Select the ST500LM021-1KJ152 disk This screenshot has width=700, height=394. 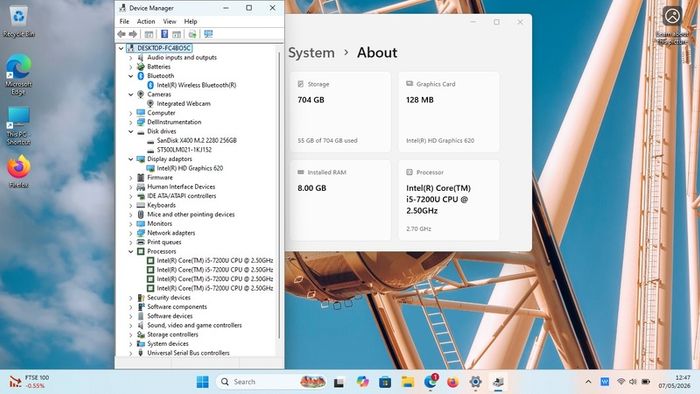click(x=184, y=150)
